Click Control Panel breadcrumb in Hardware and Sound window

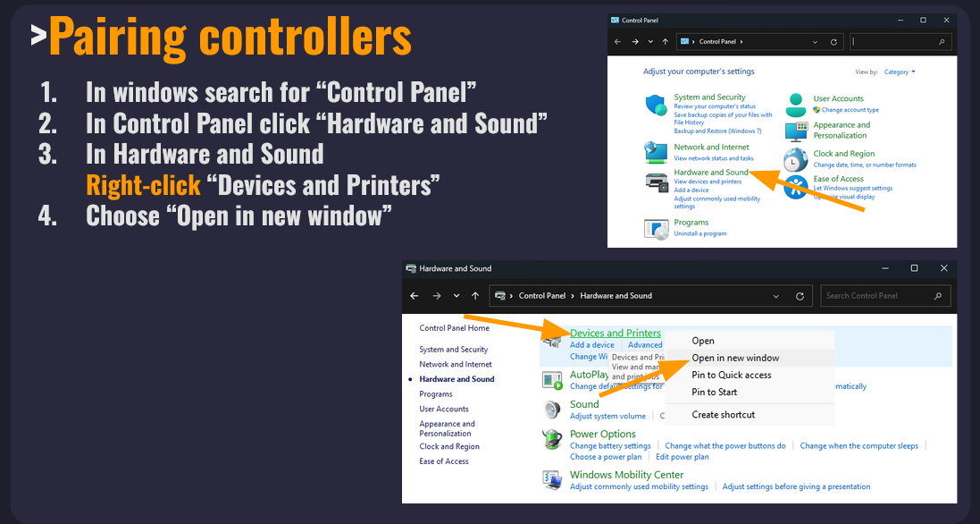[542, 296]
